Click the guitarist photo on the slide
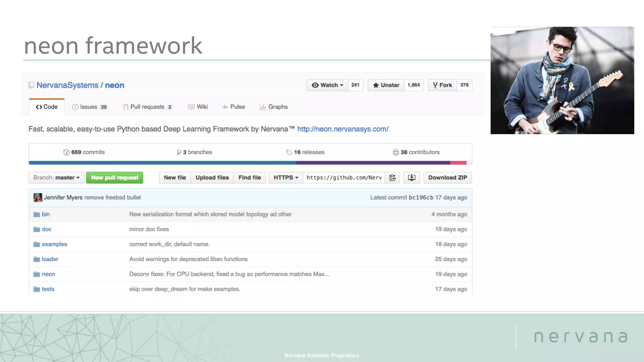 pos(562,80)
